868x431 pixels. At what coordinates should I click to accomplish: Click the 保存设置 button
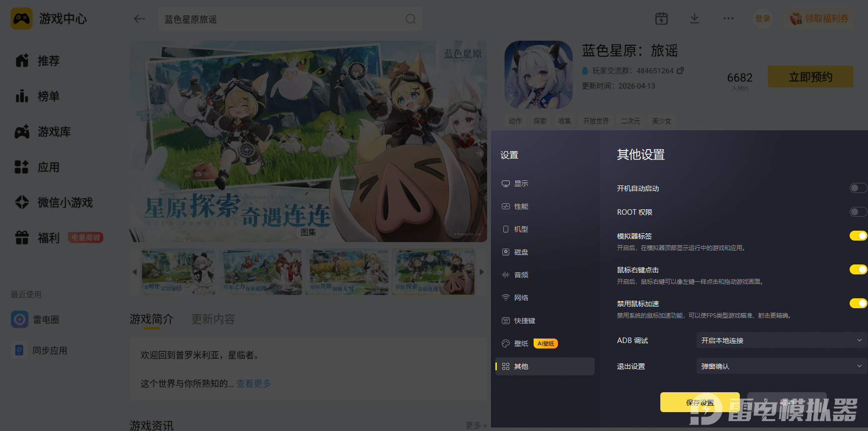pyautogui.click(x=700, y=402)
